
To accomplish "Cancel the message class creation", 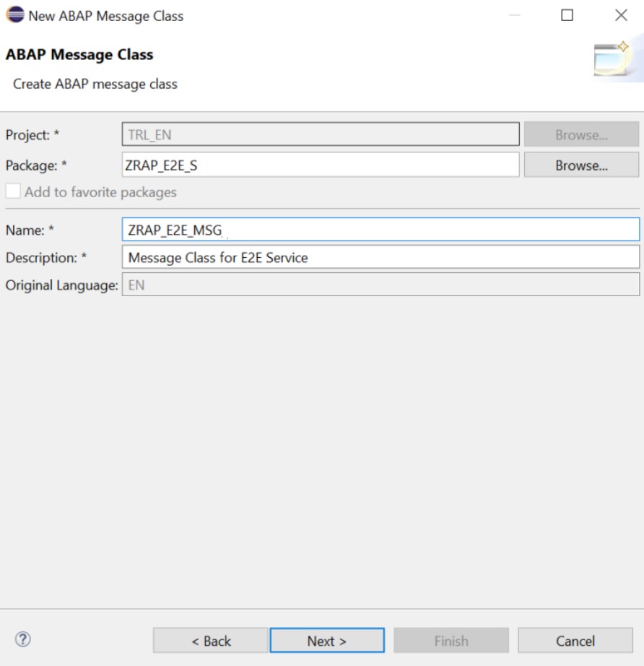I will click(575, 641).
